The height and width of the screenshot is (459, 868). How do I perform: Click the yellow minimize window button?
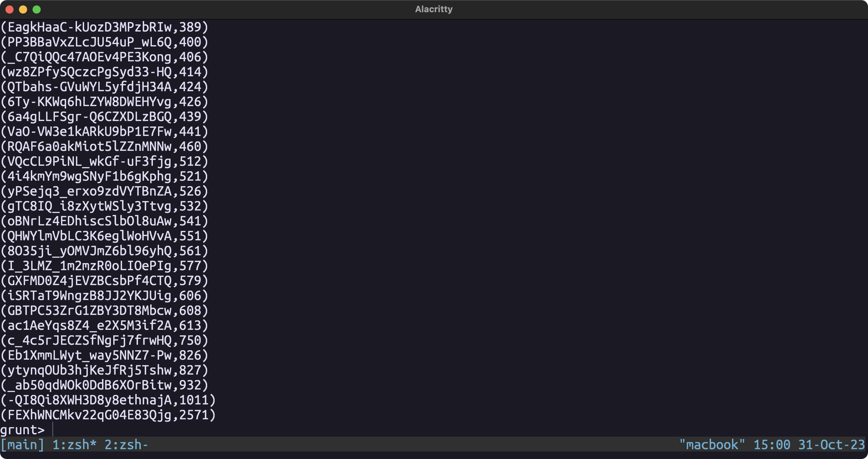(23, 9)
